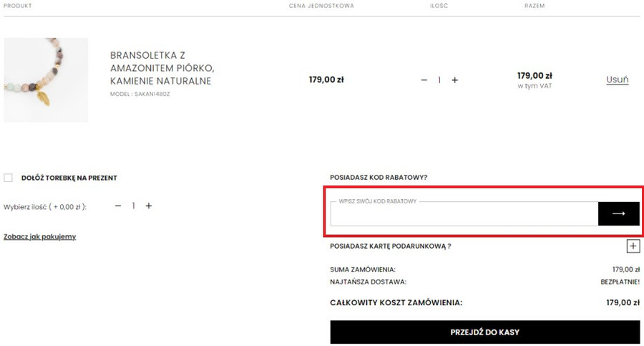Add one more gift bag with plus

[149, 206]
